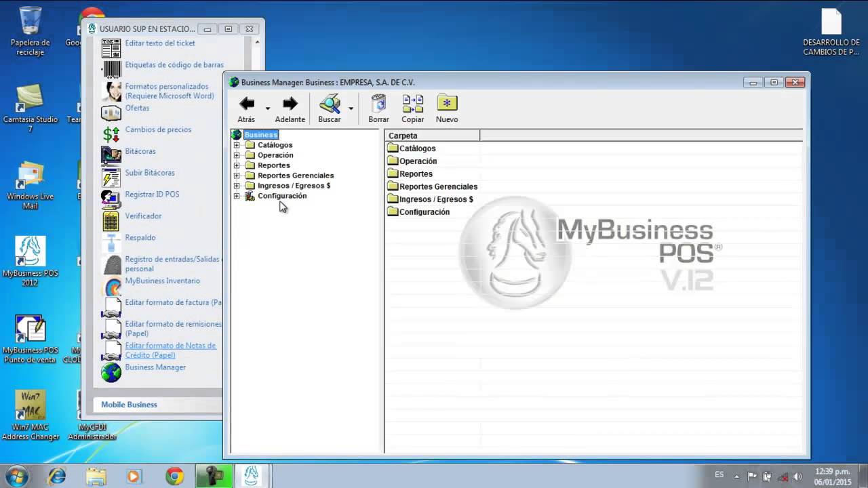Open Google Chrome from the taskbar

tap(174, 476)
